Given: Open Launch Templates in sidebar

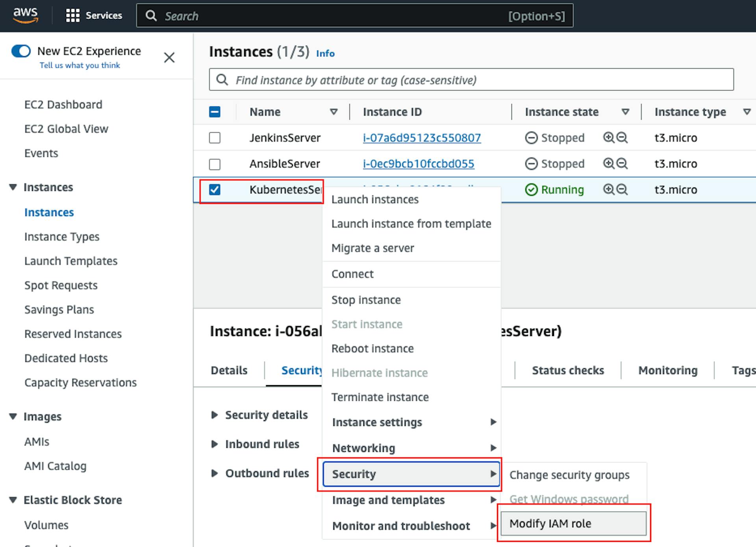Looking at the screenshot, I should (x=71, y=261).
